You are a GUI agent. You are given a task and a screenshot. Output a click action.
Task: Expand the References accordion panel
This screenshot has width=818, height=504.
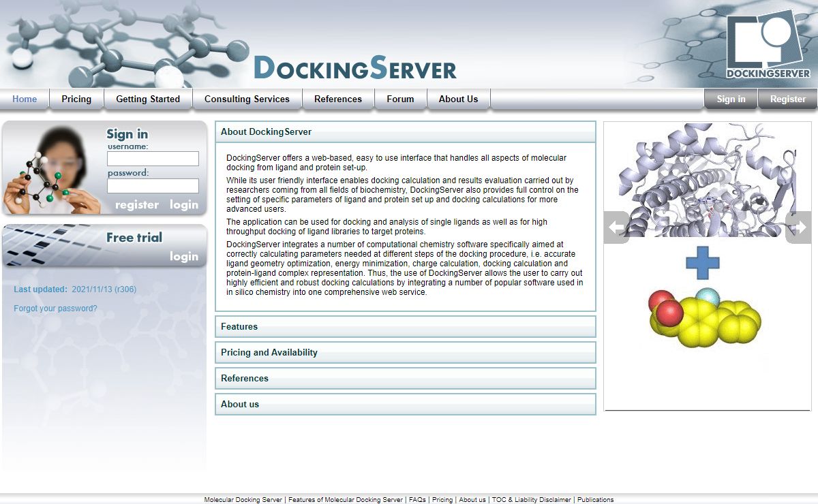(405, 379)
